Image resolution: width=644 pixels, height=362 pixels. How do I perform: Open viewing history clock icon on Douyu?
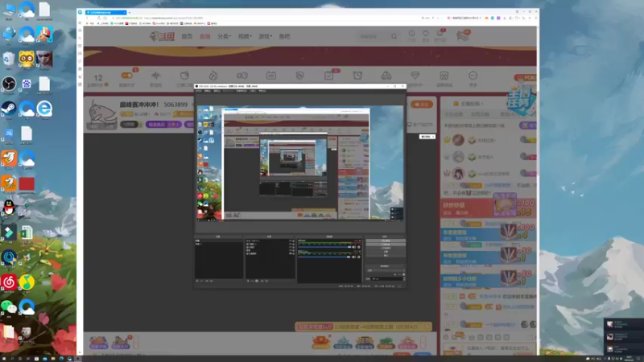coord(411,34)
